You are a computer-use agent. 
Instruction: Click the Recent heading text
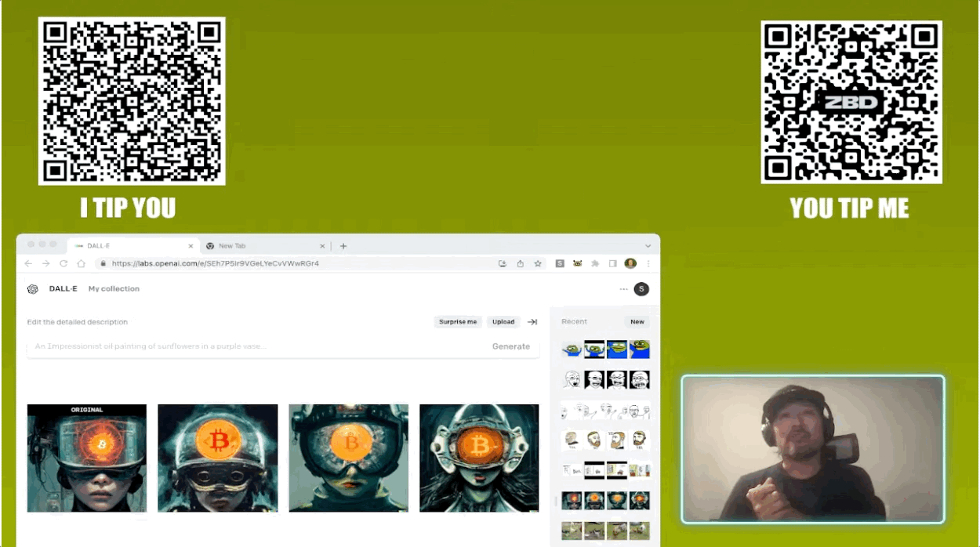(575, 322)
